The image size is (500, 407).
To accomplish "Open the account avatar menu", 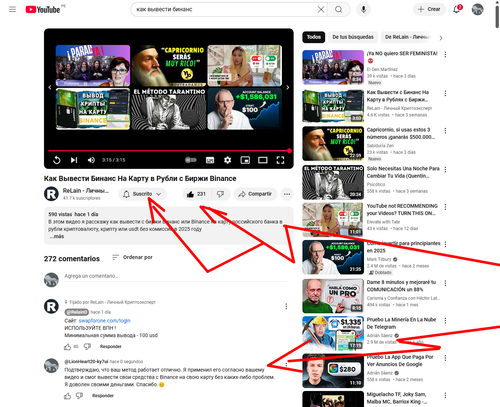I will pyautogui.click(x=477, y=9).
